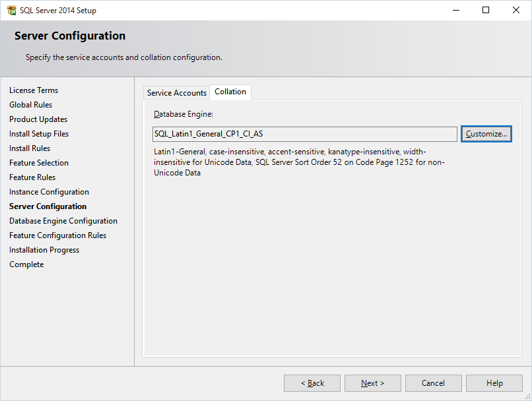The width and height of the screenshot is (532, 401).
Task: Click Instance Configuration step
Action: click(x=49, y=192)
